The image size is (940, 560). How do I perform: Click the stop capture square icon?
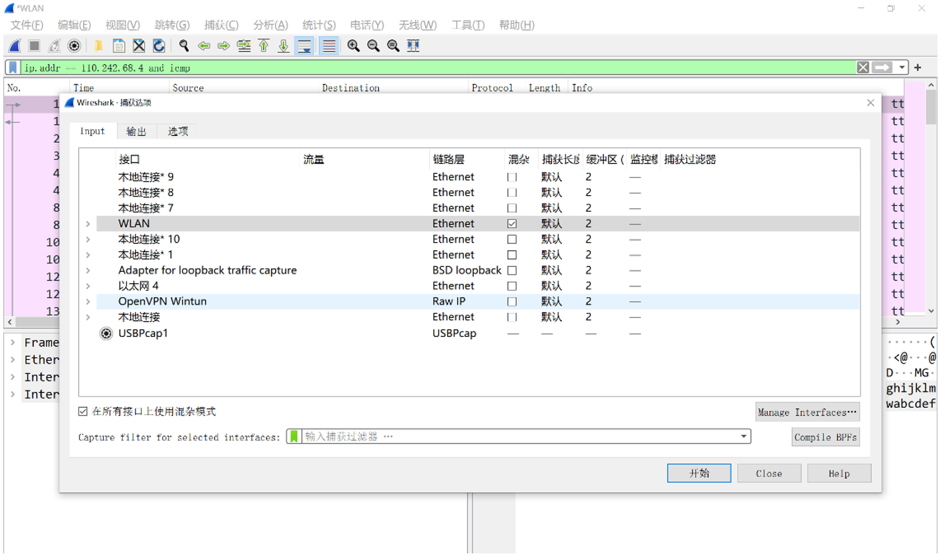tap(34, 46)
